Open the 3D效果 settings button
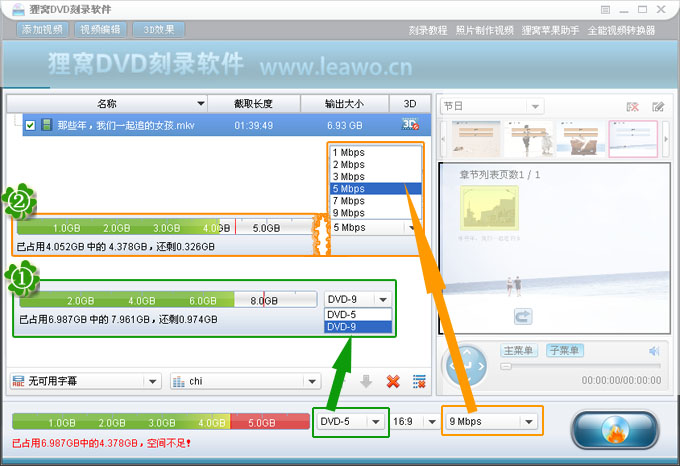The image size is (680, 466). pos(159,29)
